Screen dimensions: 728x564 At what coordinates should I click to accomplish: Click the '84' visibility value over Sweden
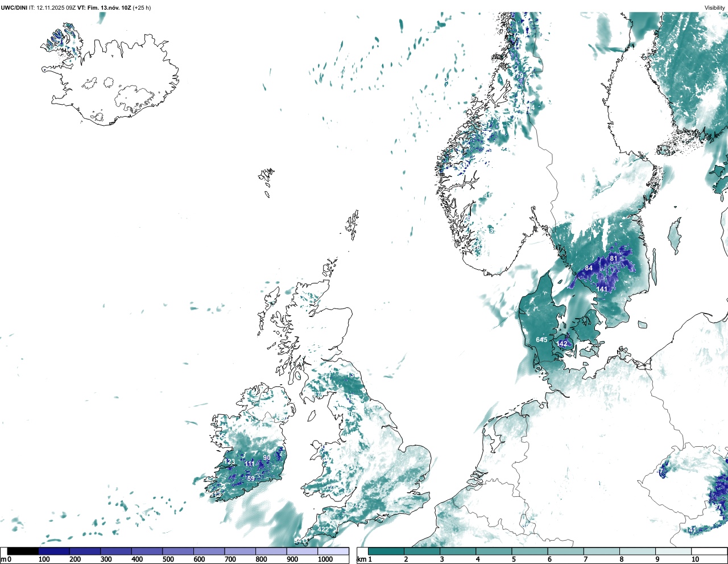(589, 268)
